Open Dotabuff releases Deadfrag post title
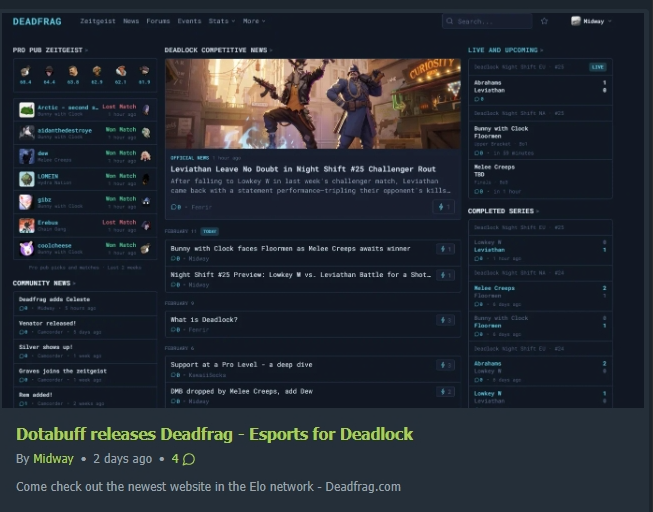Viewport: 653px width, 512px height. click(x=214, y=434)
